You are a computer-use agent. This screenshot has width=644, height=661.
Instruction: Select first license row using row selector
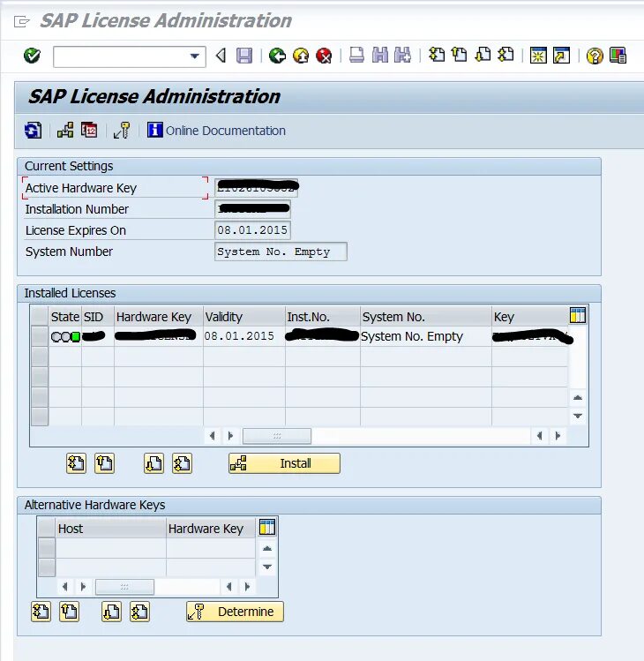[40, 336]
